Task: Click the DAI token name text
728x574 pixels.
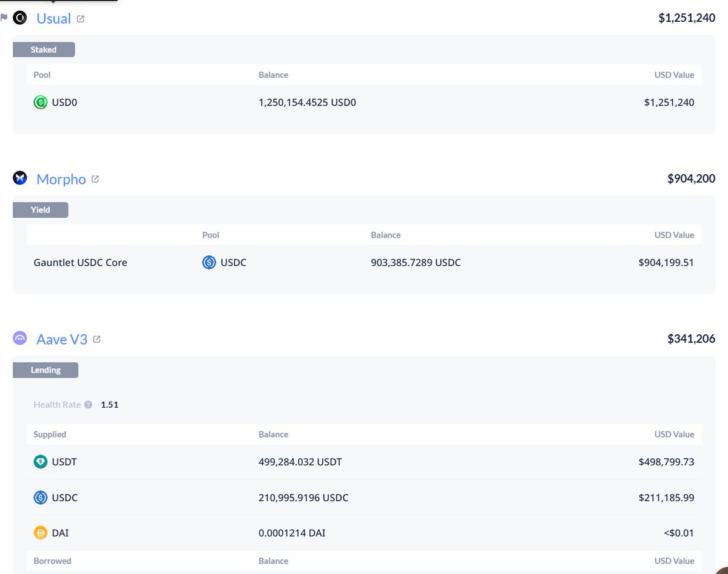Action: (60, 533)
